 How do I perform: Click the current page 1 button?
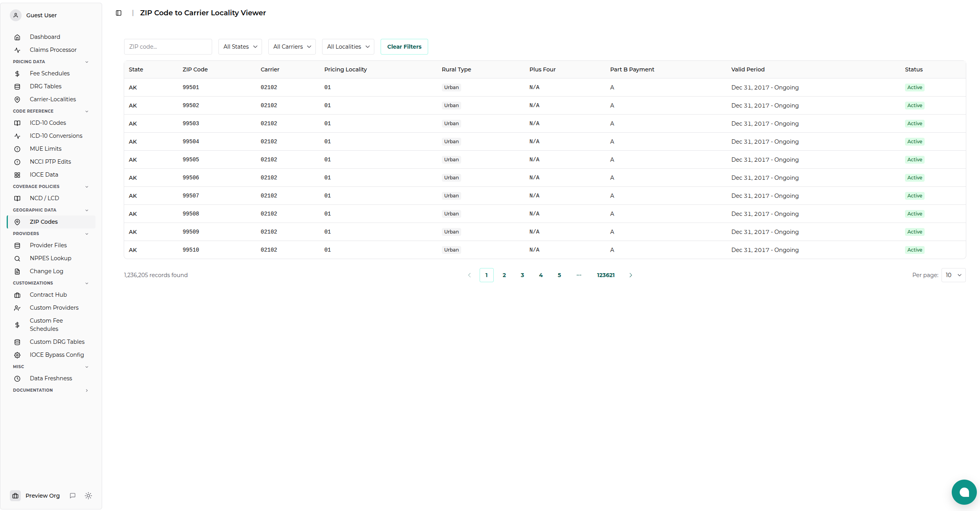pyautogui.click(x=486, y=275)
